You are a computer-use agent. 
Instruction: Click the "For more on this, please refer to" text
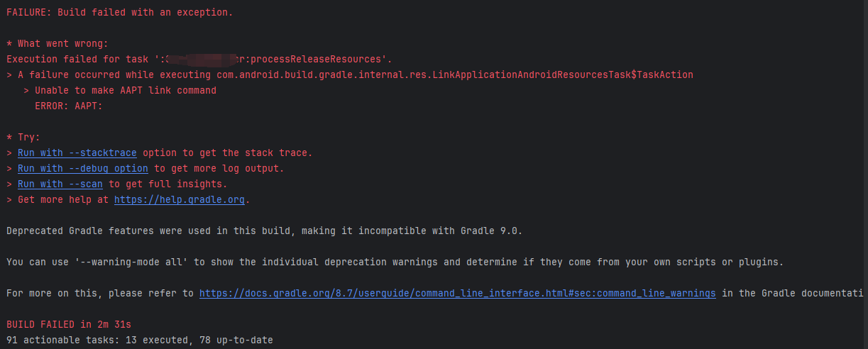click(x=99, y=293)
